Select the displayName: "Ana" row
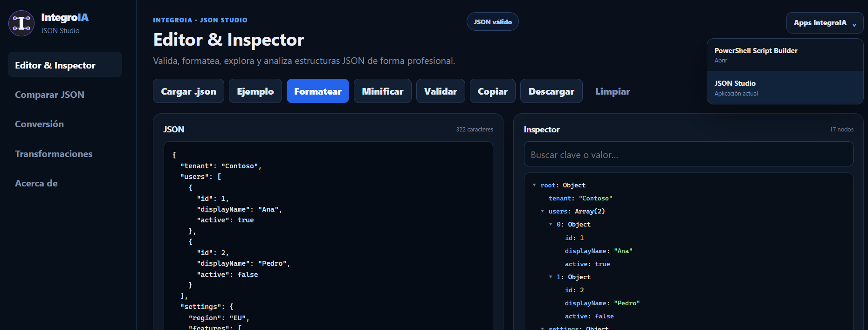This screenshot has width=868, height=330. coord(599,251)
